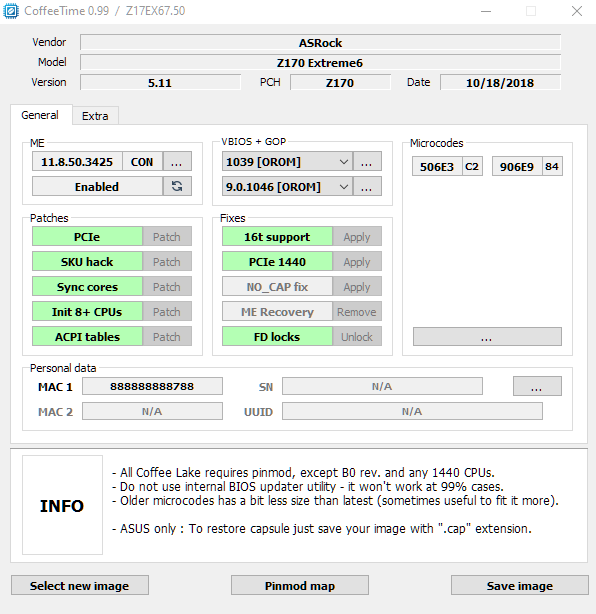This screenshot has width=596, height=614.
Task: Click Patch button next to PCIe
Action: (167, 237)
